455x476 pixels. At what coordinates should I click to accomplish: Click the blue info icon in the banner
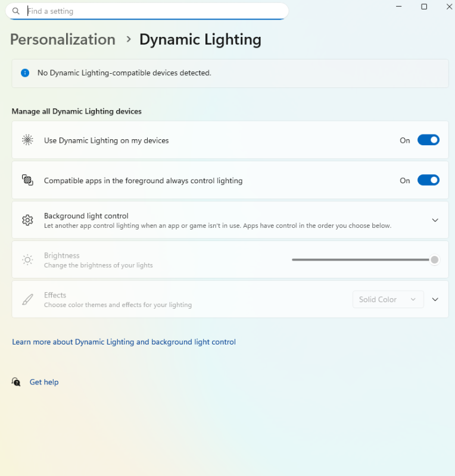[25, 73]
